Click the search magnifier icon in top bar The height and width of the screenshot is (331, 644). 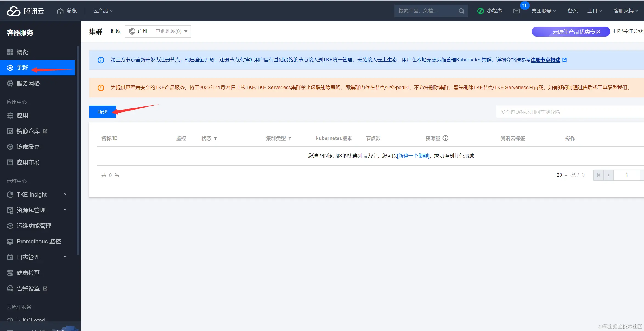pos(461,11)
